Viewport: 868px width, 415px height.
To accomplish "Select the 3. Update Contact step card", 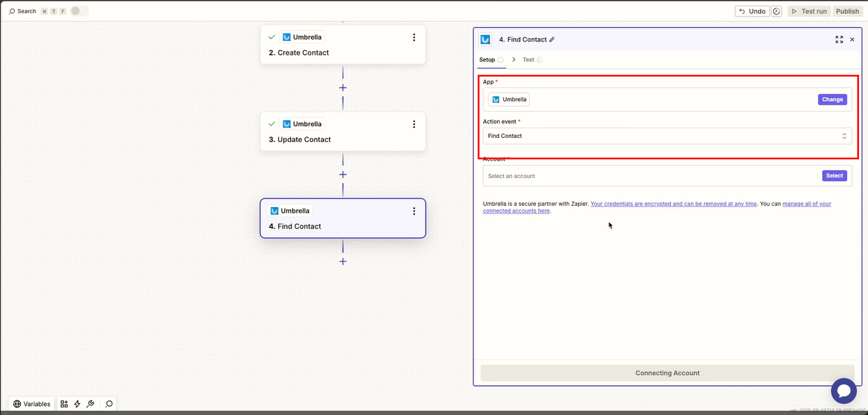I will (342, 132).
